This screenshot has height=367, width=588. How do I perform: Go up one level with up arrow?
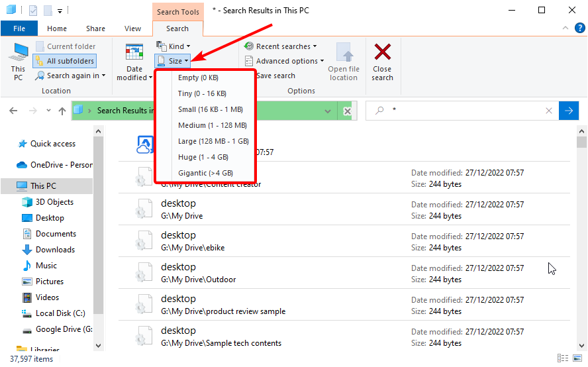pos(62,111)
